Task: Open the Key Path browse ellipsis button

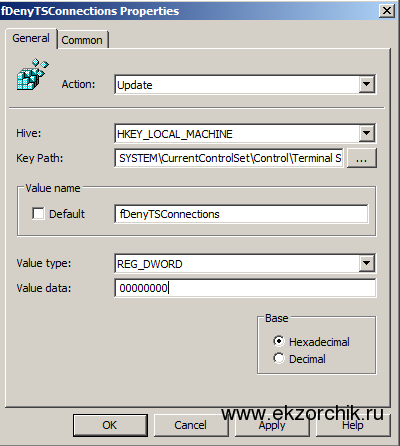Action: pyautogui.click(x=362, y=158)
